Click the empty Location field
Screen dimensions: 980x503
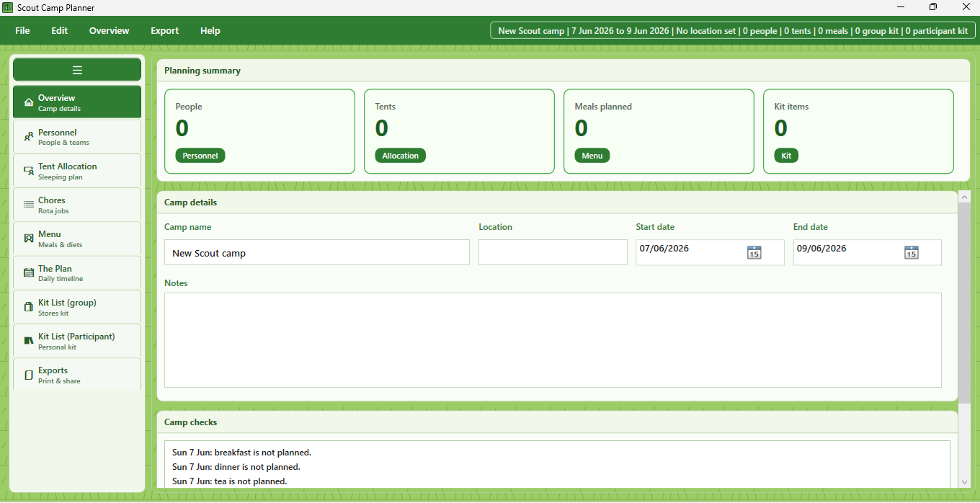click(553, 253)
